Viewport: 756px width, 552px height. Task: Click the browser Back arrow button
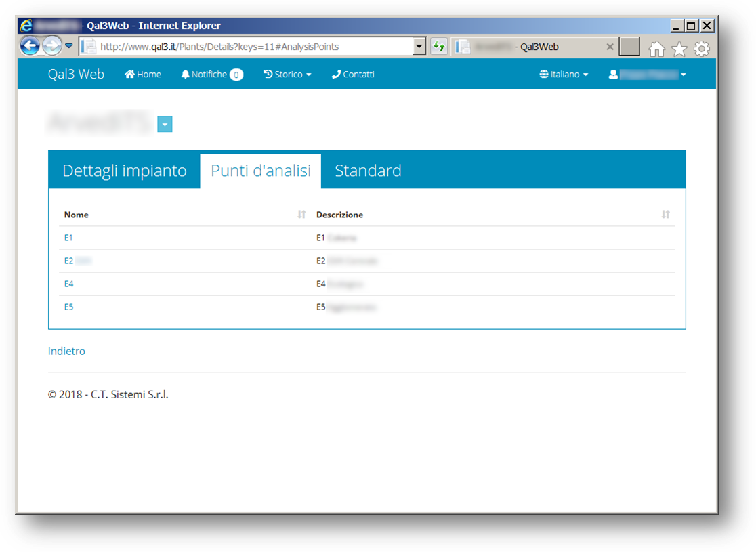(30, 46)
